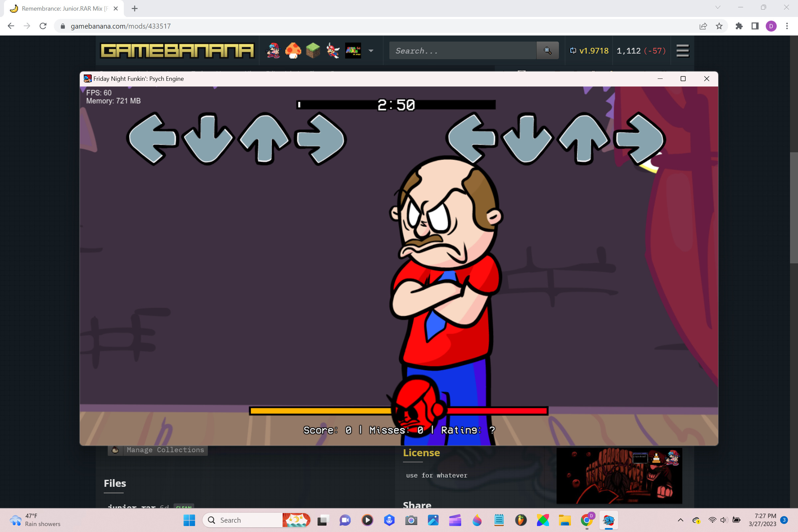This screenshot has height=532, width=798.
Task: Click the GameBanana logo
Action: (x=177, y=51)
